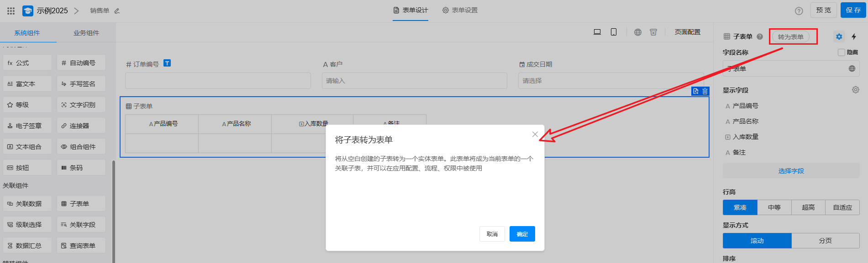
Task: Open the 显示字段 settings gear
Action: 855,90
